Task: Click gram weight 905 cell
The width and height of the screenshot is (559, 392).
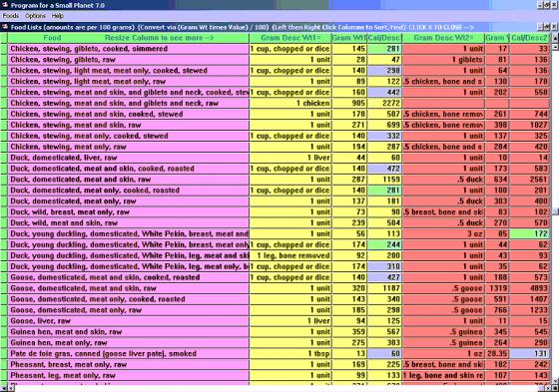Action: [349, 104]
